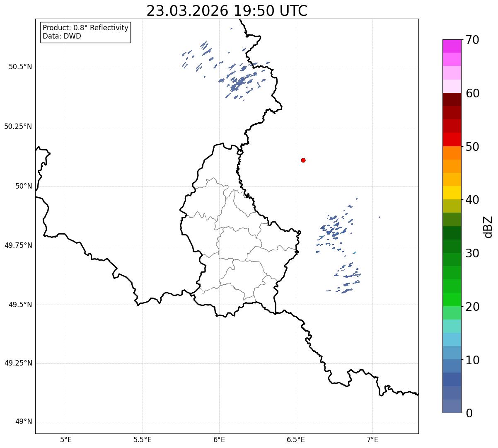This screenshot has width=498, height=448.
Task: Click the "Data: DWD" text
Action: [x=62, y=36]
